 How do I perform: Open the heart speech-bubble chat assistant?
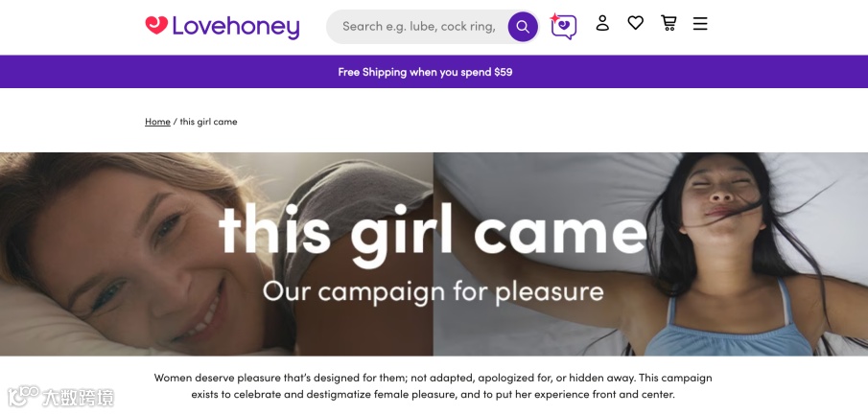564,26
